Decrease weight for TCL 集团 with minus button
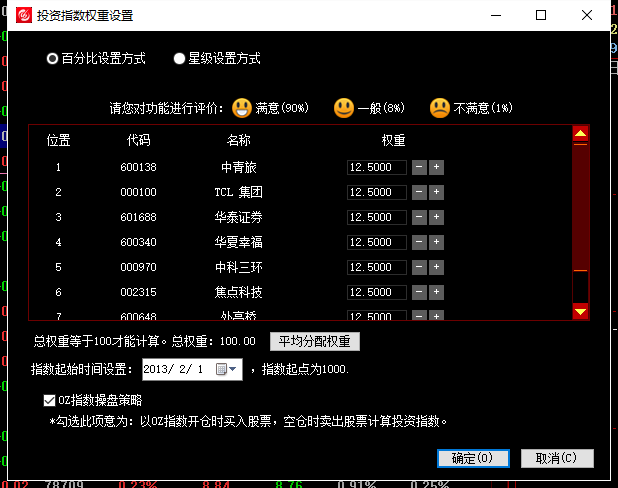Screen dimensions: 618x488 419,192
